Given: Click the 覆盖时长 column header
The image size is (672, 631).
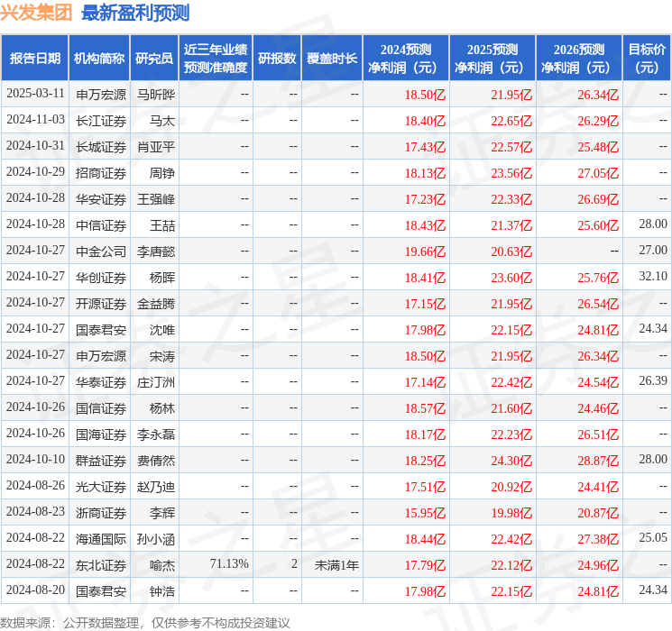Looking at the screenshot, I should pyautogui.click(x=332, y=59).
